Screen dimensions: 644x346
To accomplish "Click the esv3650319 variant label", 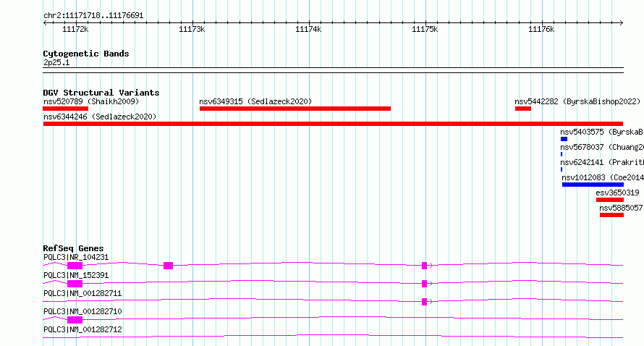I will (x=617, y=193).
